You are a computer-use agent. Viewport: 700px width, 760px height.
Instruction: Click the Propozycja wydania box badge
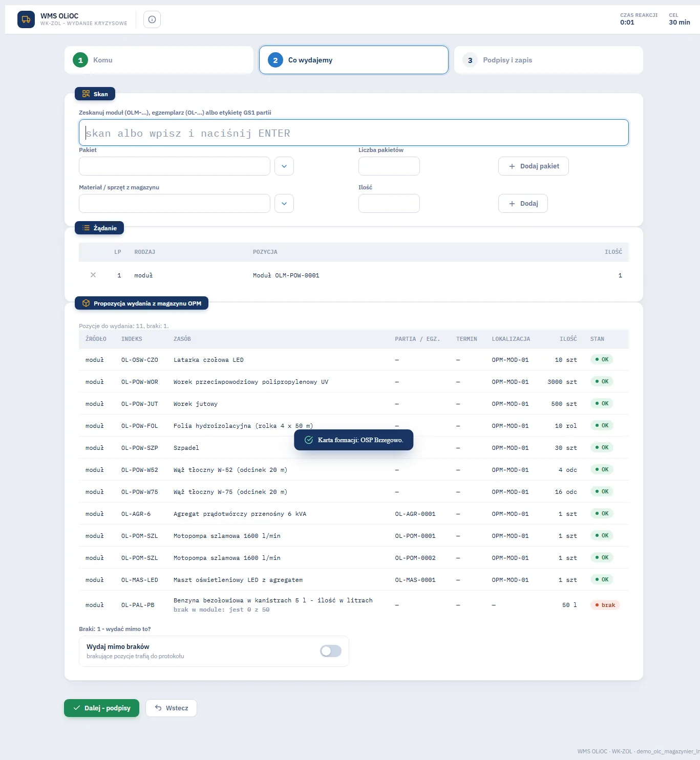(141, 303)
